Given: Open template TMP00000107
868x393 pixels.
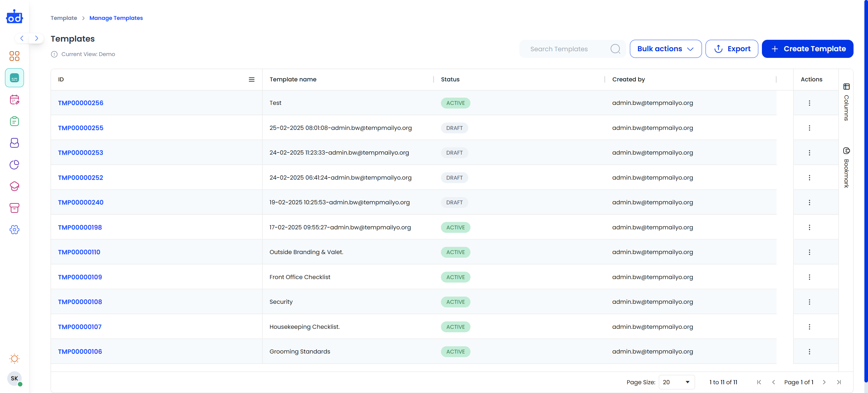Looking at the screenshot, I should (x=80, y=327).
